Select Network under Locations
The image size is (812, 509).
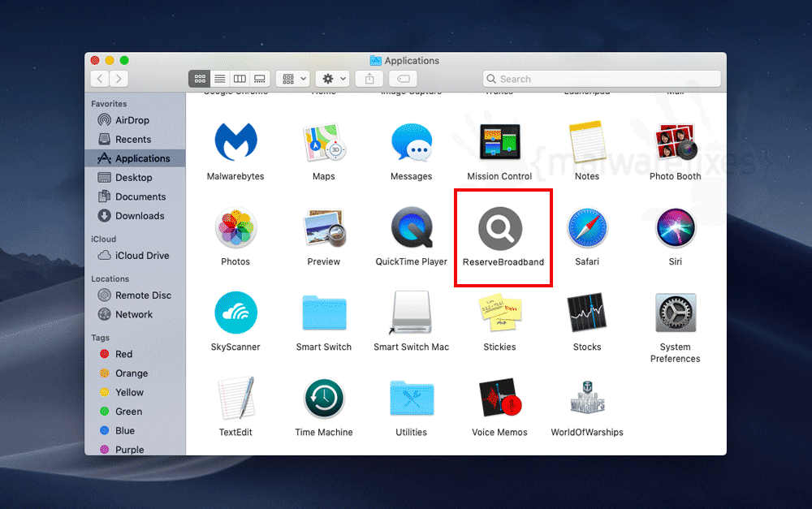[x=135, y=314]
